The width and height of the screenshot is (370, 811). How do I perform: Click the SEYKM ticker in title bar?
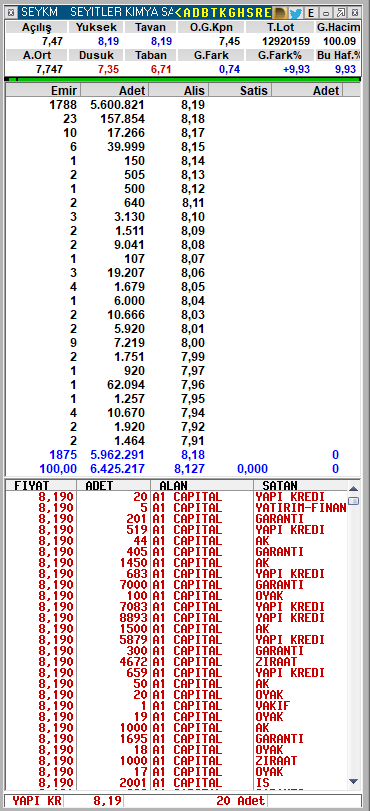(x=39, y=13)
